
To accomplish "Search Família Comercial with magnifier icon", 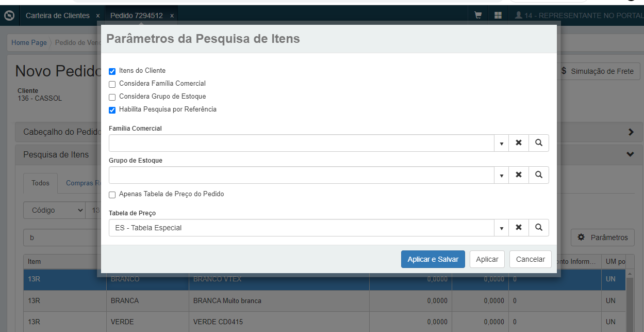I will [x=539, y=143].
